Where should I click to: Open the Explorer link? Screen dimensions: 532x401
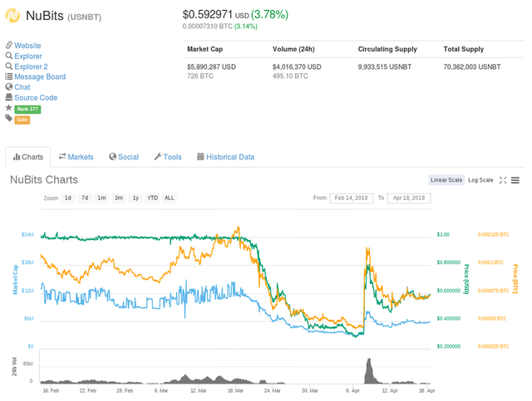[28, 56]
